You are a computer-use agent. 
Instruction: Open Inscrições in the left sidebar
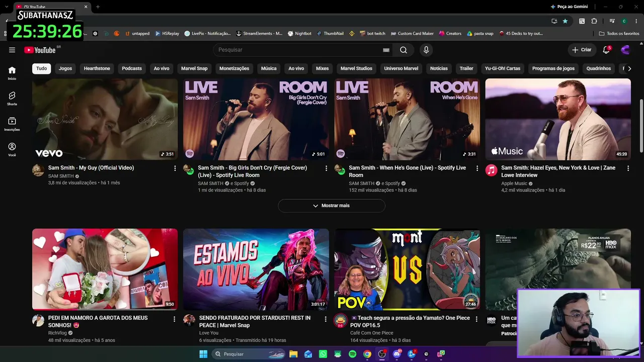click(x=12, y=124)
